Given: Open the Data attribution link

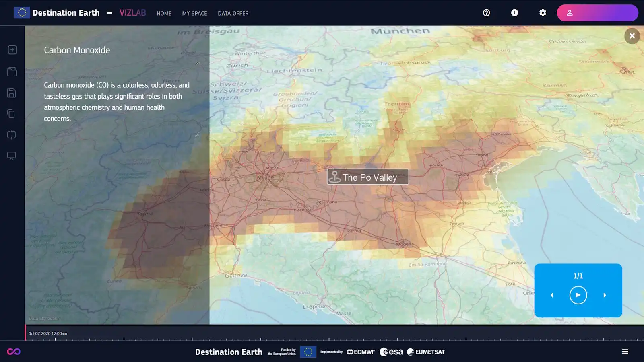Looking at the screenshot, I should [x=44, y=318].
